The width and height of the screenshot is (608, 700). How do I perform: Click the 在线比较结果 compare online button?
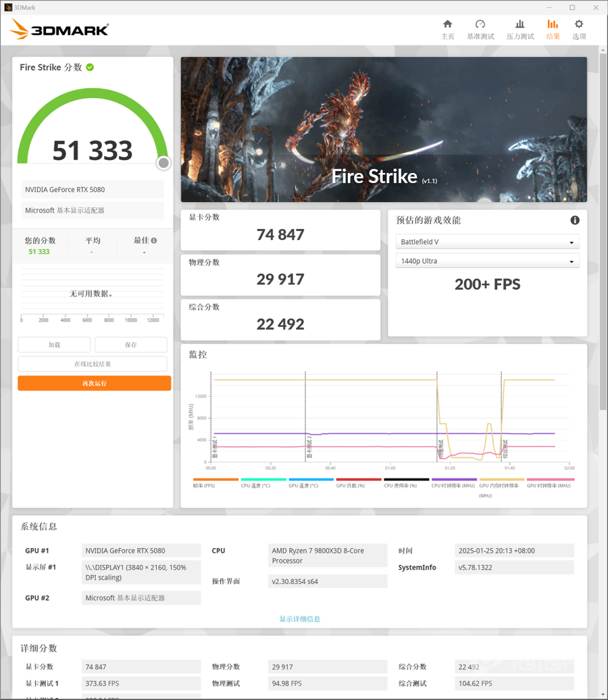[x=93, y=364]
